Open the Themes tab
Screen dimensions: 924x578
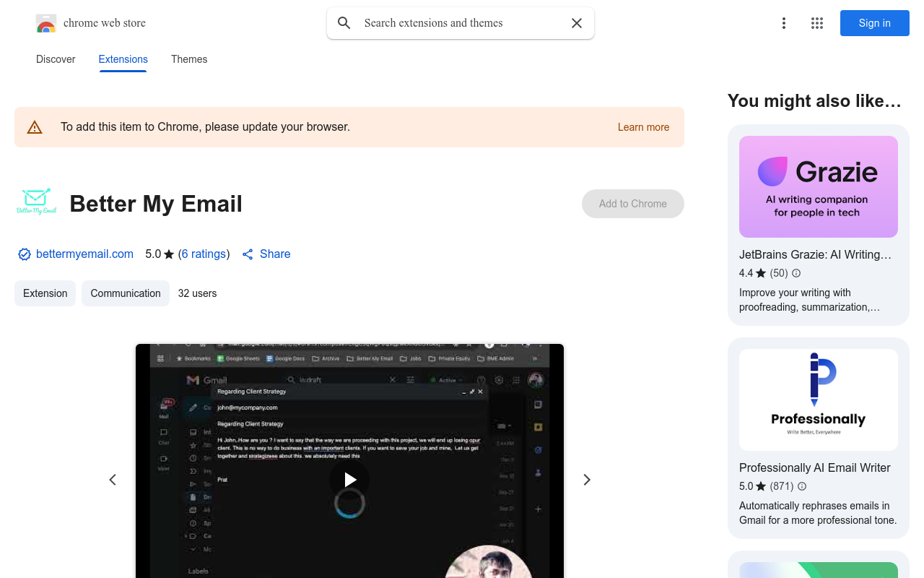tap(189, 59)
